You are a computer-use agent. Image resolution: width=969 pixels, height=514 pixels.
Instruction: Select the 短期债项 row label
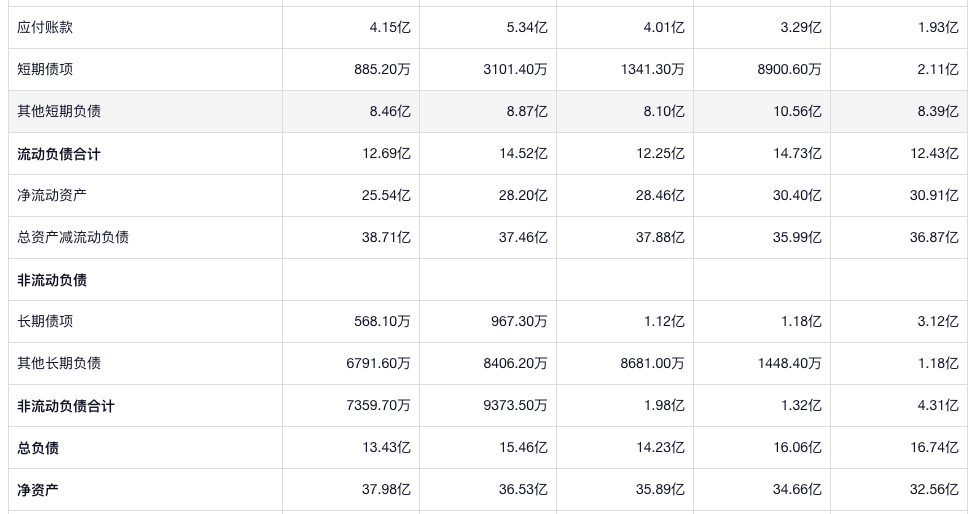(x=45, y=69)
